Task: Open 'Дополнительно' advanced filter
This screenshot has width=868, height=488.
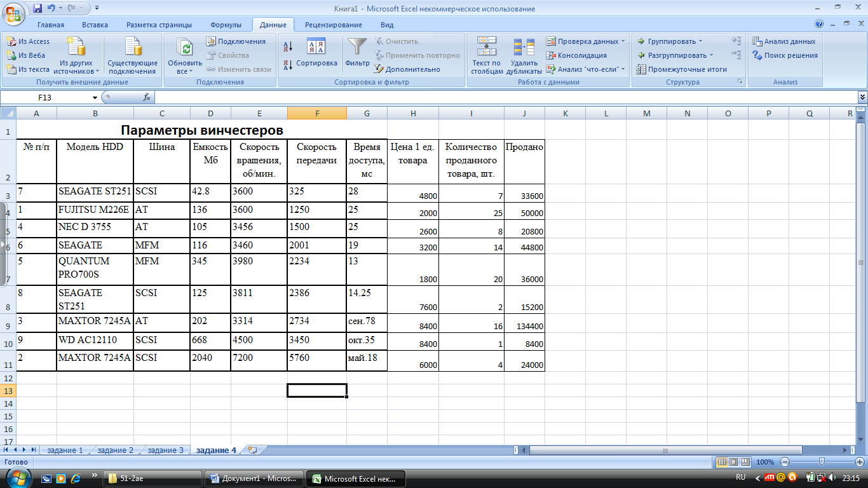Action: pos(407,69)
